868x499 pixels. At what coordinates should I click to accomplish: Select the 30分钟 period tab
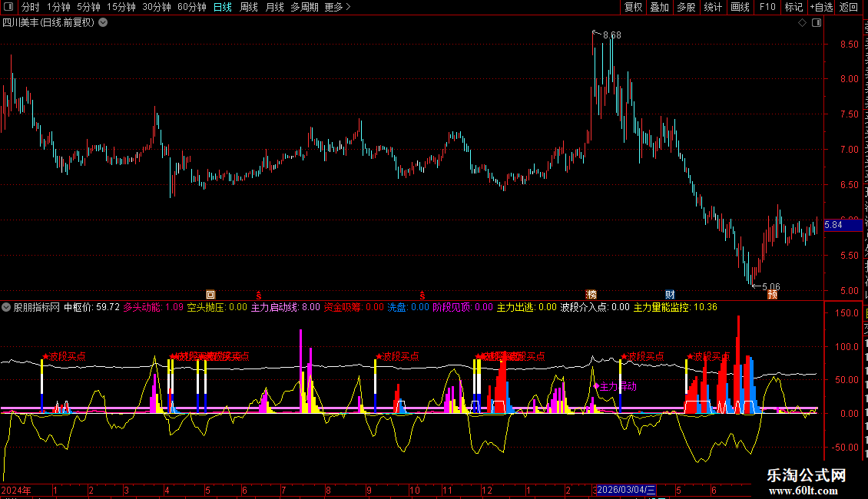157,7
